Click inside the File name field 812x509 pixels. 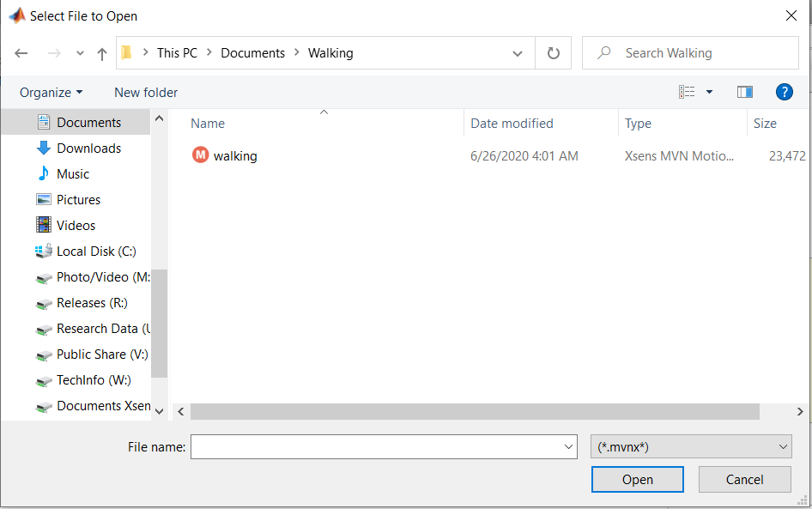point(378,446)
